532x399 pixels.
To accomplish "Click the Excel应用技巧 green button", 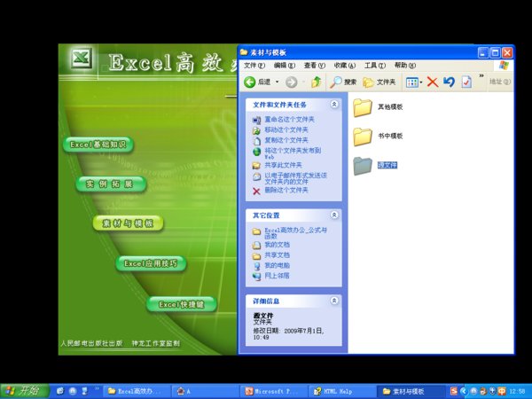I will click(x=151, y=263).
